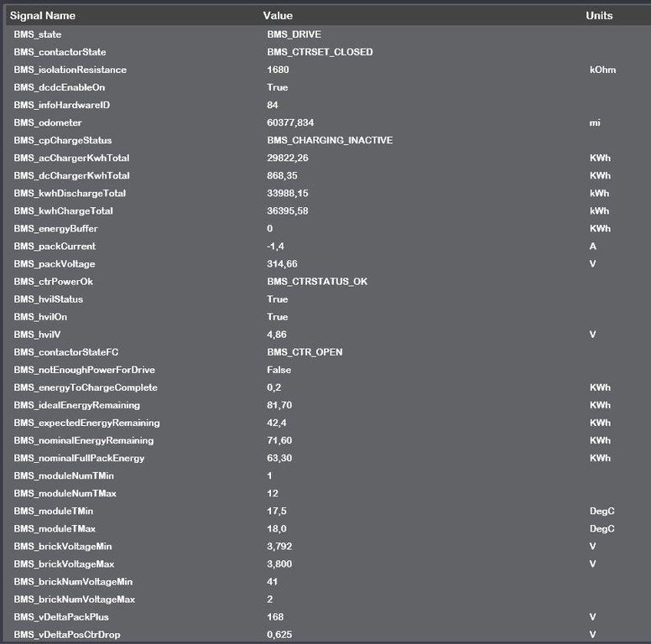The height and width of the screenshot is (644, 651).
Task: Click the Units column header
Action: tap(599, 16)
